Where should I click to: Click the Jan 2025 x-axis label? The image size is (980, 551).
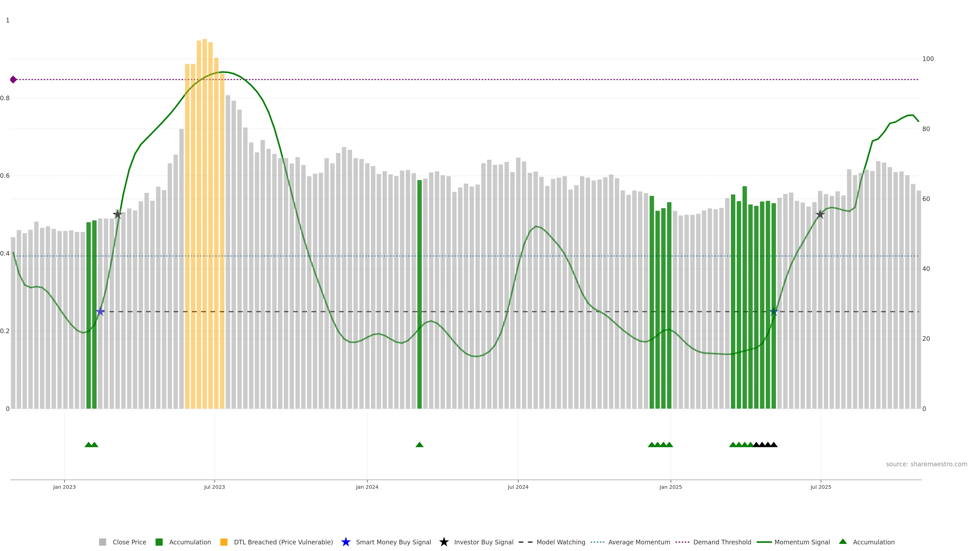click(x=670, y=487)
